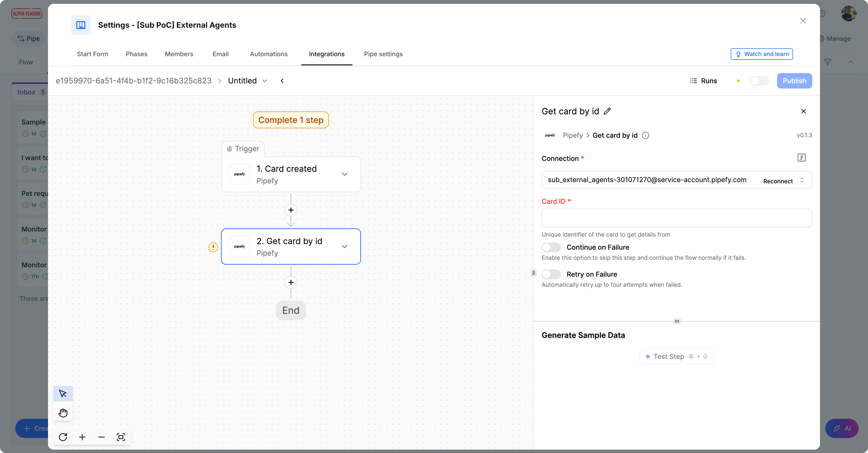Screen dimensions: 868x453
Task: Click the Card ID input field
Action: 676,218
